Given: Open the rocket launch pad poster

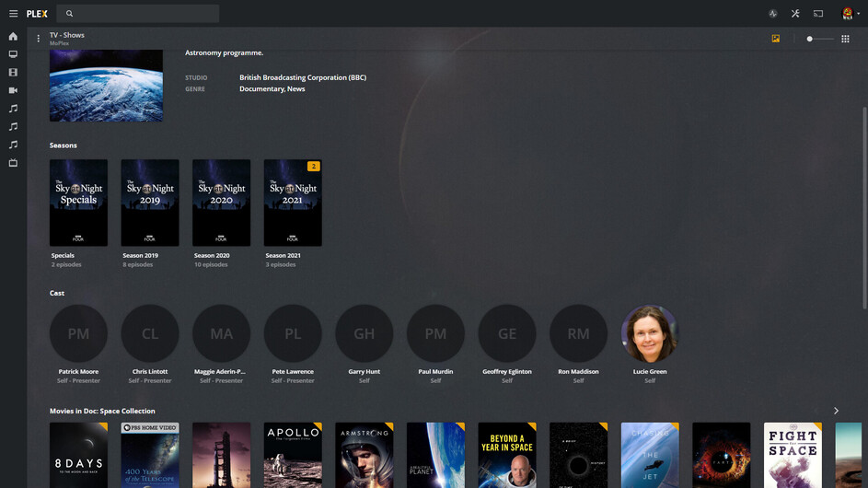Looking at the screenshot, I should [222, 456].
